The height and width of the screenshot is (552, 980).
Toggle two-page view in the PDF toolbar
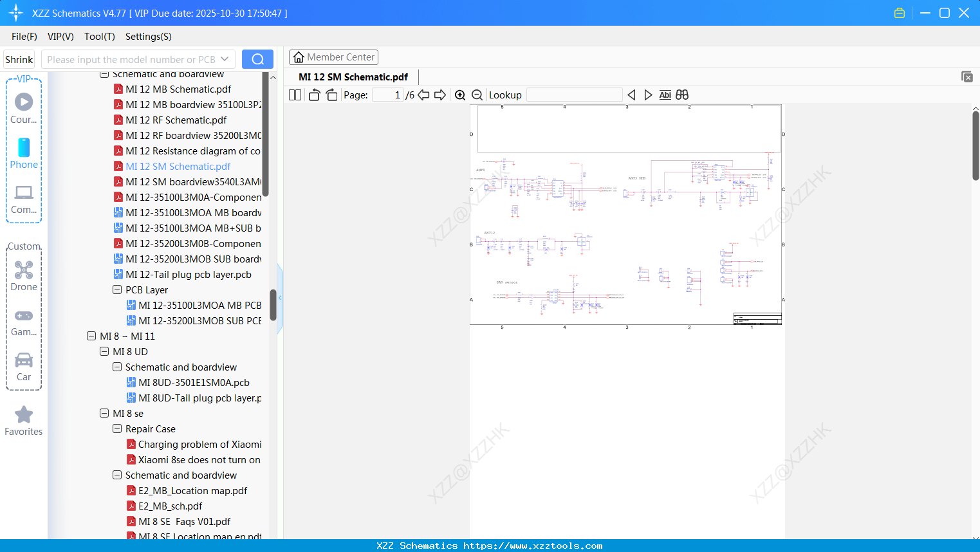coord(295,95)
